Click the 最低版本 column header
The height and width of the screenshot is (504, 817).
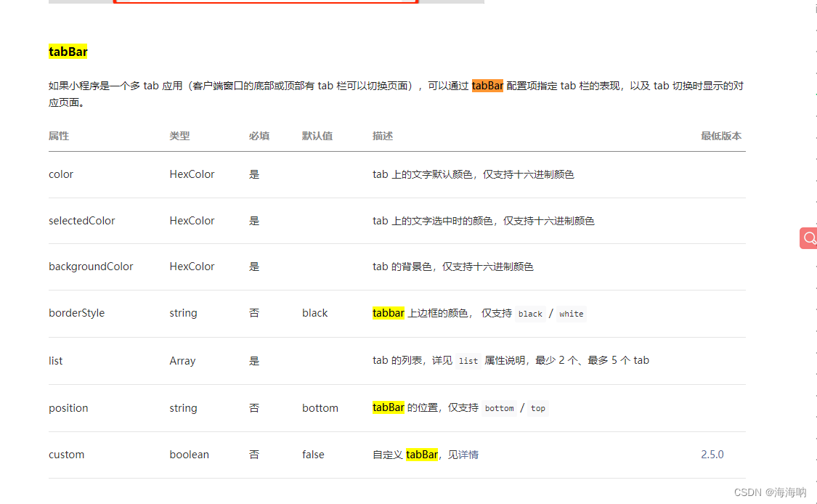pyautogui.click(x=721, y=136)
